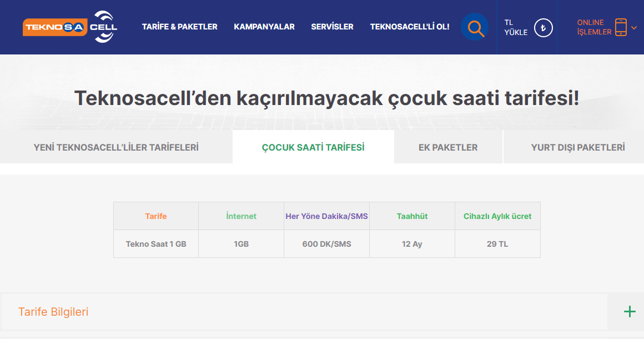
Task: Click the Cihazlı Aylık ücret header
Action: tap(497, 216)
